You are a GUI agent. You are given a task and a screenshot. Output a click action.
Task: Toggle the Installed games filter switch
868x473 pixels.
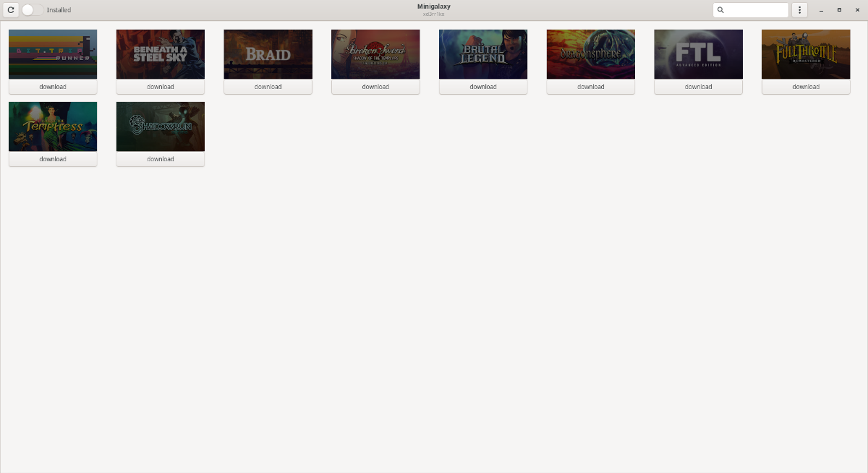click(x=27, y=9)
